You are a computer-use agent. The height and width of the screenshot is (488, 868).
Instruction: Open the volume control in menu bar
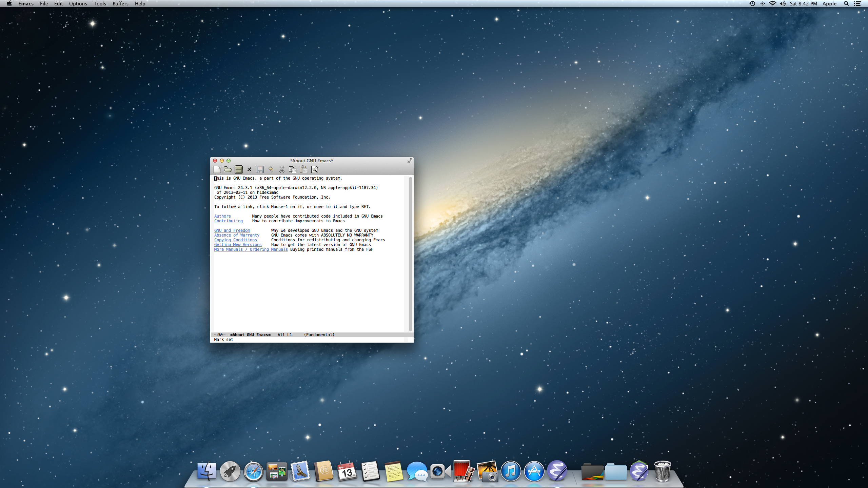pos(783,4)
